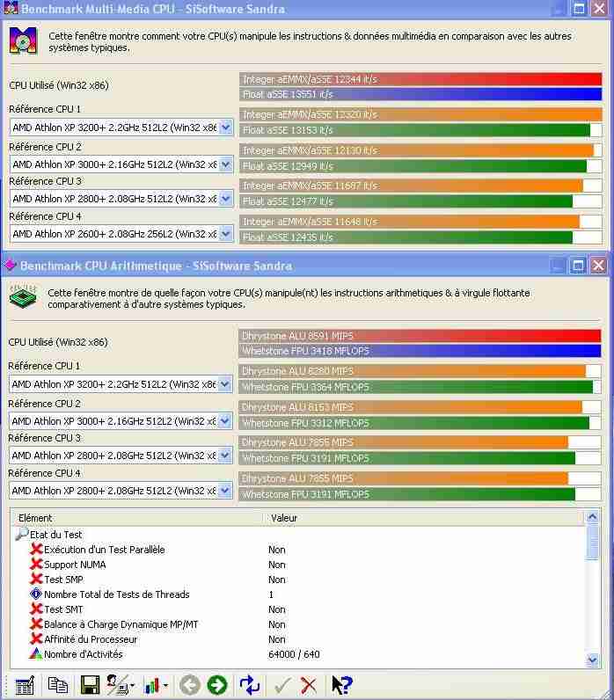Click the multimedia CD logo icon
This screenshot has height=700, width=614.
[23, 41]
